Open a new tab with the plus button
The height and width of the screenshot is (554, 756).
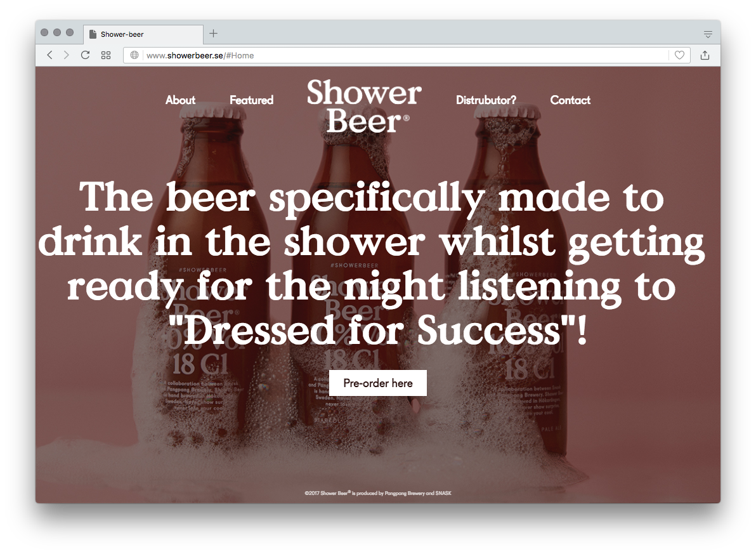[x=213, y=34]
